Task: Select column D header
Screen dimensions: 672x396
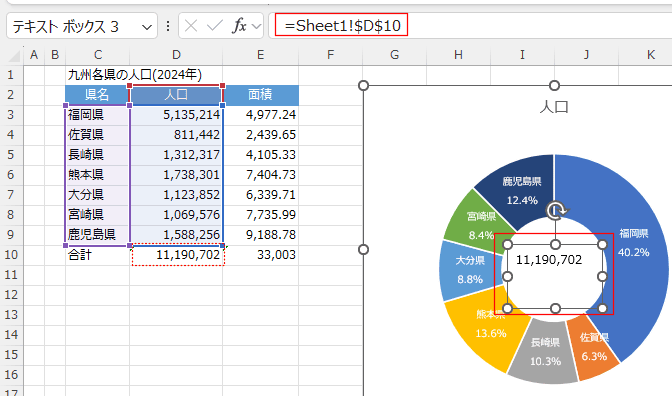Action: coord(176,55)
